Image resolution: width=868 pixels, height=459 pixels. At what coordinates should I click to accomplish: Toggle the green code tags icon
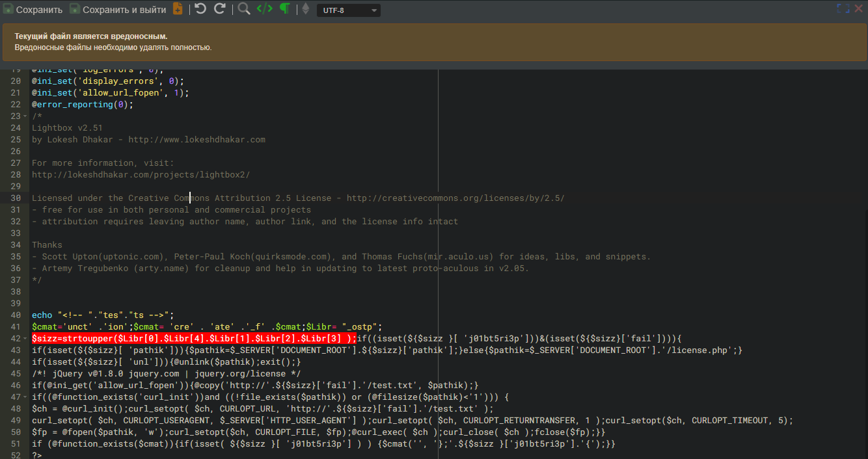click(x=264, y=9)
